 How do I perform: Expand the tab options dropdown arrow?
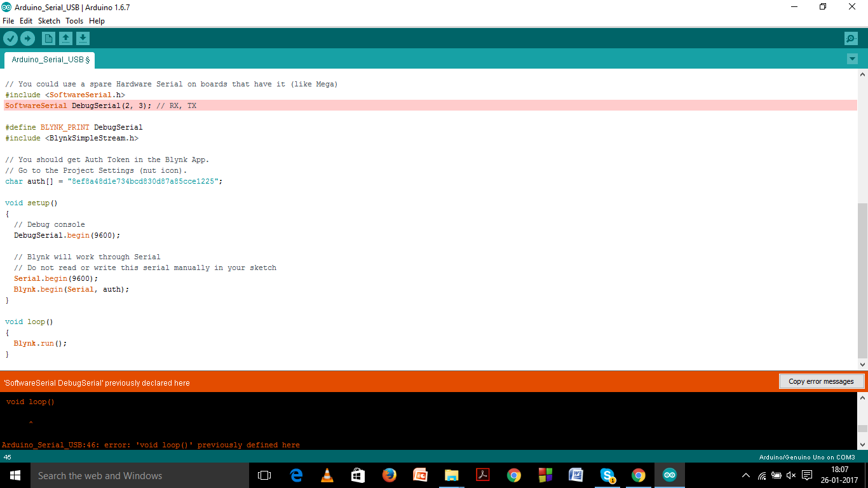(x=852, y=59)
